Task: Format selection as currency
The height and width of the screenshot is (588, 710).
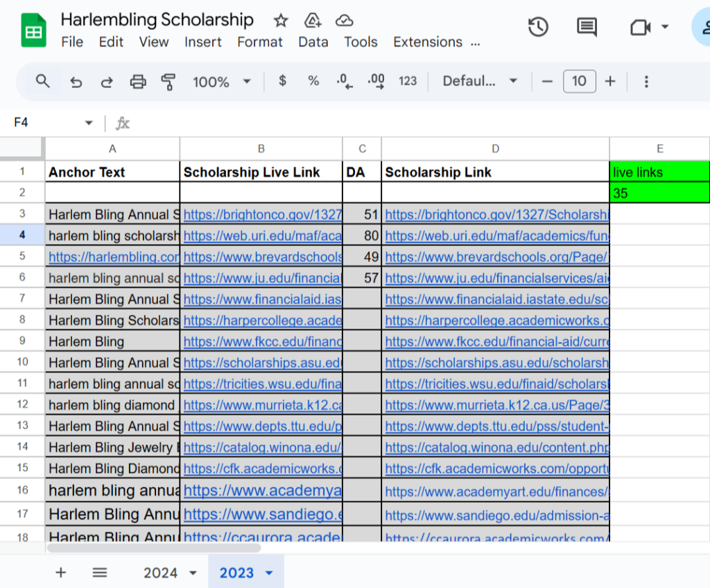Action: (x=282, y=81)
